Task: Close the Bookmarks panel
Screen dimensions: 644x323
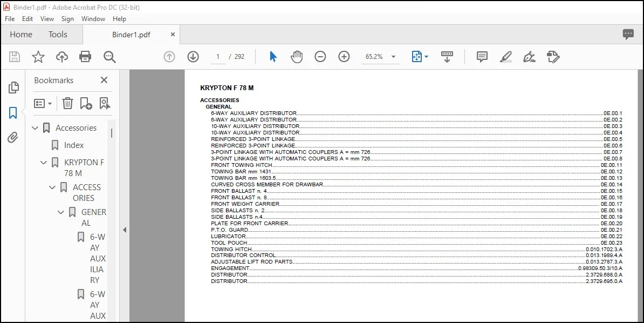Action: tap(104, 80)
